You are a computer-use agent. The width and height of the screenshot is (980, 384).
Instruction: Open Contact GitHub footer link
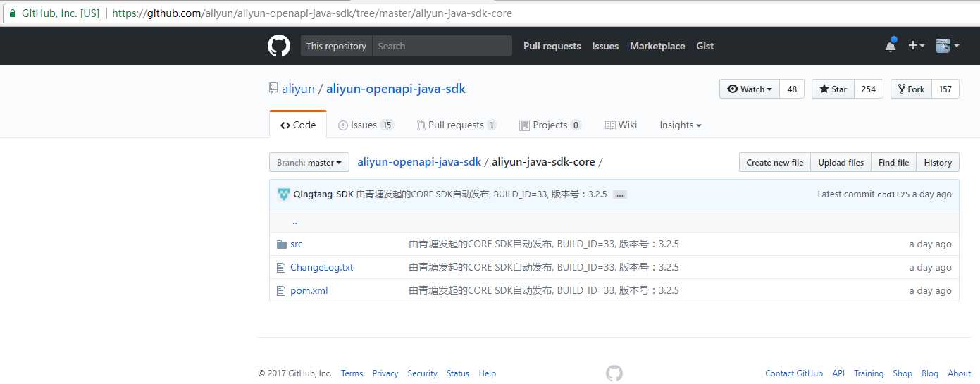pyautogui.click(x=794, y=373)
